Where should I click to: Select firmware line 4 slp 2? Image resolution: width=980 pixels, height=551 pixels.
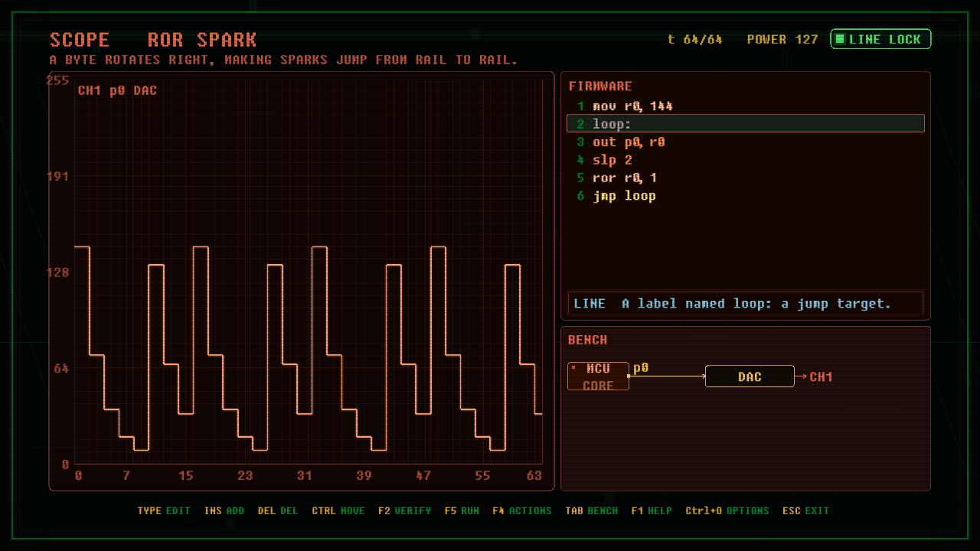(x=745, y=160)
